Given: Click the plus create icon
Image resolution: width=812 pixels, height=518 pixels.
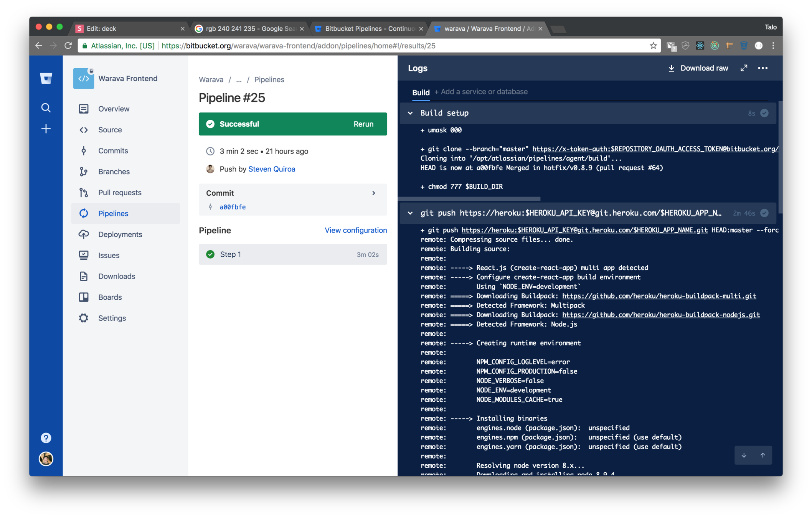Looking at the screenshot, I should click(x=46, y=129).
